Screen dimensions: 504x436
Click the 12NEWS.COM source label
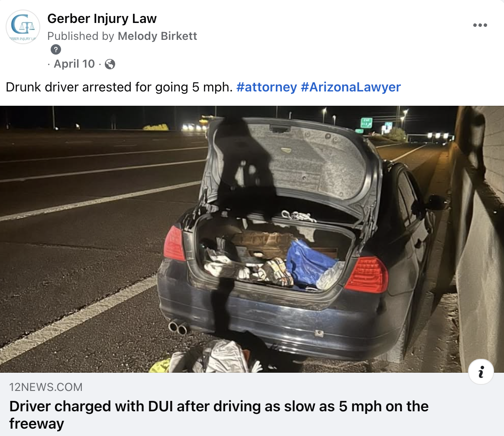(45, 387)
